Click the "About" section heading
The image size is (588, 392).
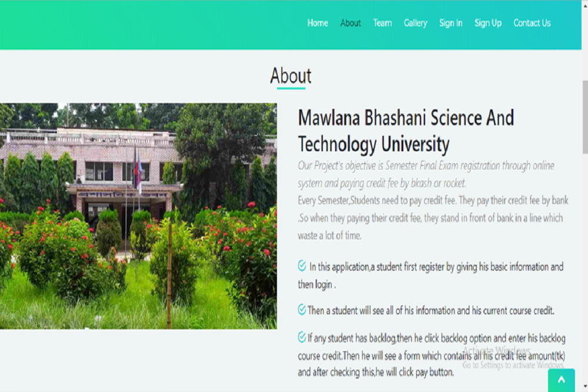tap(290, 76)
